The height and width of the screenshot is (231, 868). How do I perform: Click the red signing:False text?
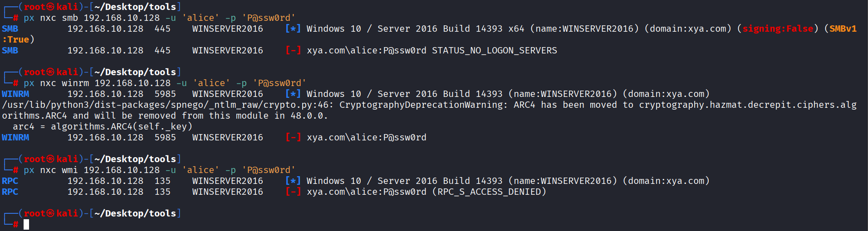coord(778,29)
